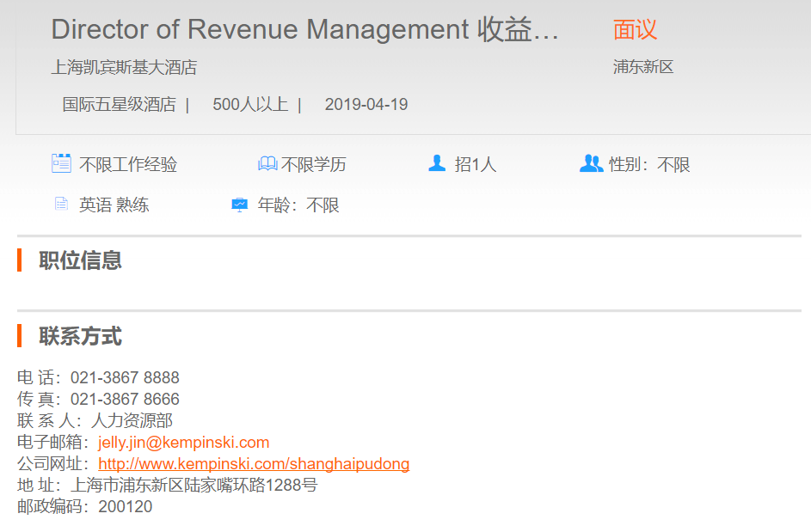Click the 国际五星级酒店 hotel category text
Image resolution: width=811 pixels, height=532 pixels.
point(119,105)
